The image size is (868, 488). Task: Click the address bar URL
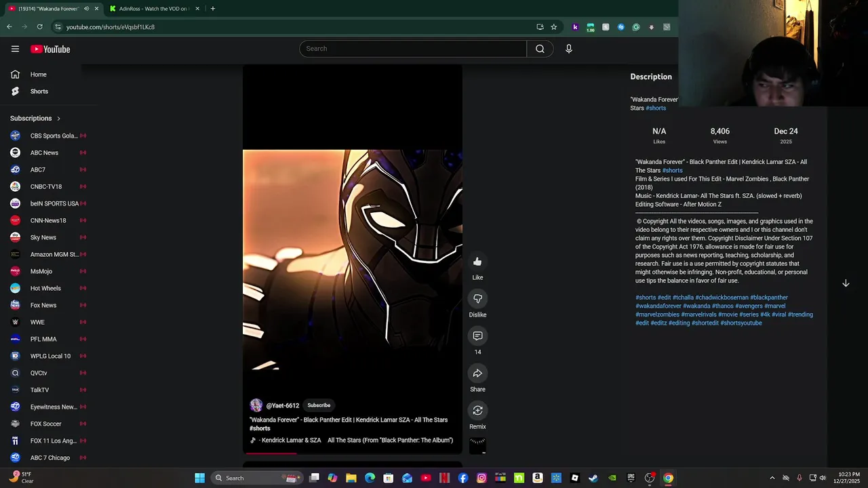point(111,27)
